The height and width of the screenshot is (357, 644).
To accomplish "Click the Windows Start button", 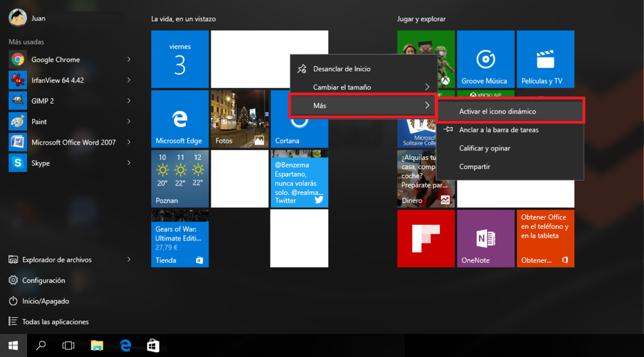I will click(x=13, y=345).
